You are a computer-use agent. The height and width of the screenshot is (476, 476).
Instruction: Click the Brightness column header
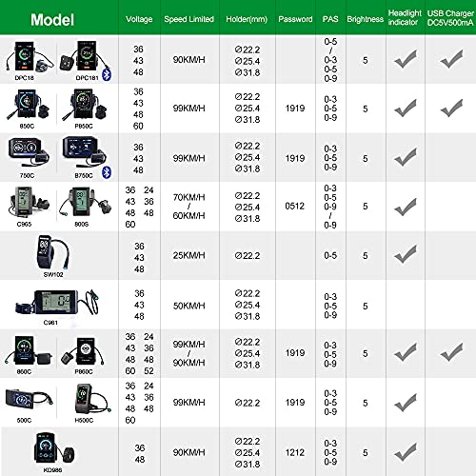click(366, 19)
